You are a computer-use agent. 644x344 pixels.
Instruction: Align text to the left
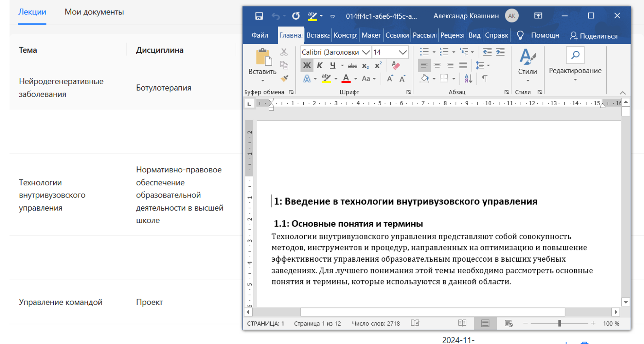424,65
